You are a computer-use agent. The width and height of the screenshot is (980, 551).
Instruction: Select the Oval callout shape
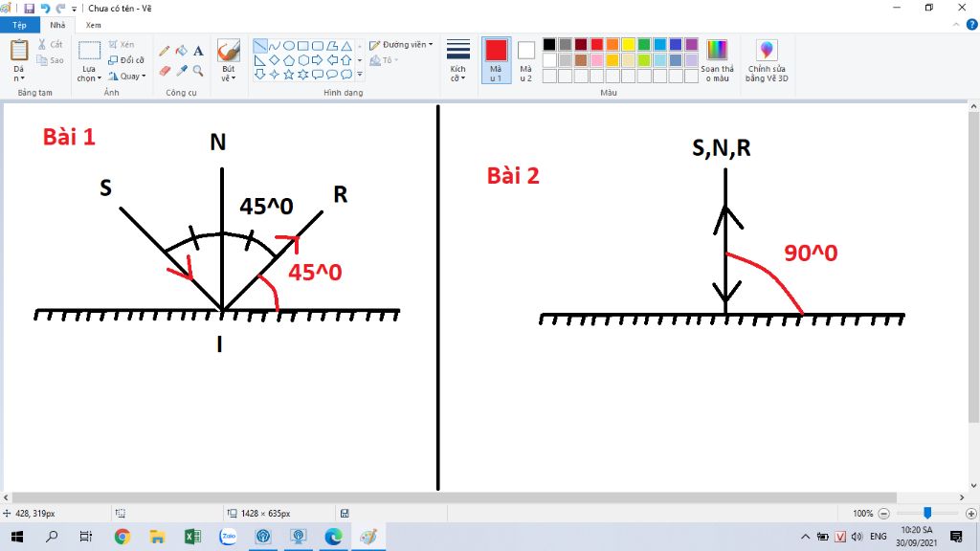tap(332, 75)
